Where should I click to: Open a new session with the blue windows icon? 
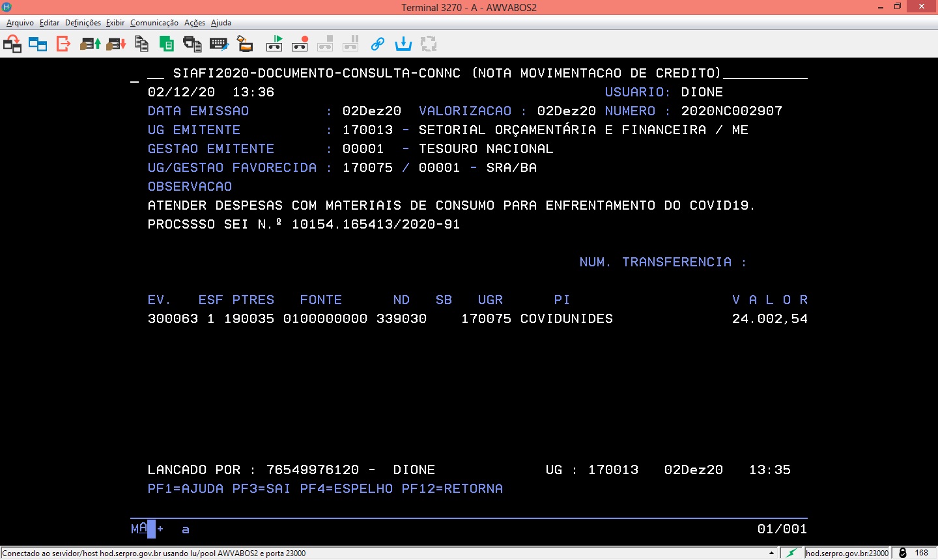coord(38,44)
